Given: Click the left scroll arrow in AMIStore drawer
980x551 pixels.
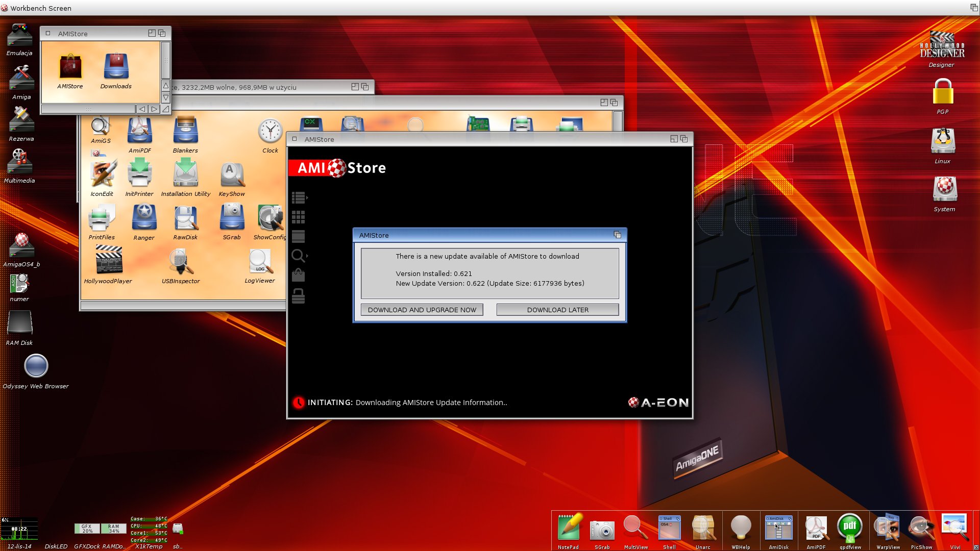Looking at the screenshot, I should coord(142,109).
